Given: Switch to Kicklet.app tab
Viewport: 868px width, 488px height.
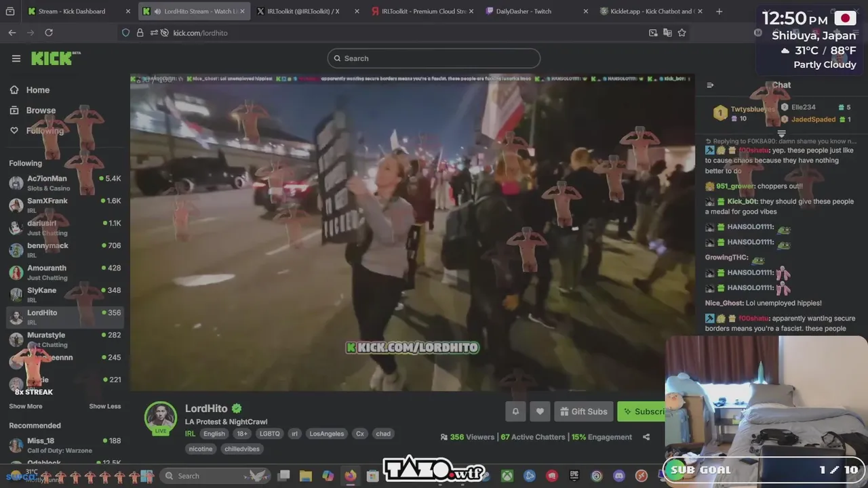Looking at the screenshot, I should 651,12.
